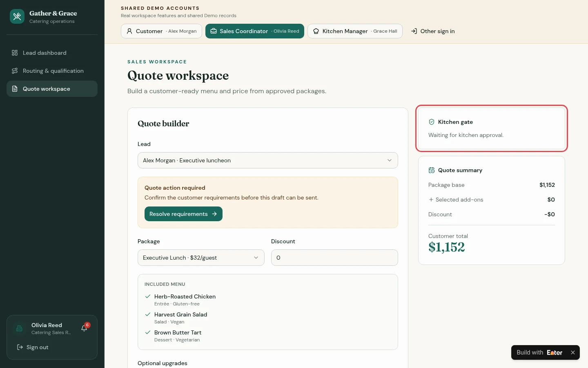
Task: Switch to Kitchen Manager Grace Hall account
Action: tap(355, 31)
